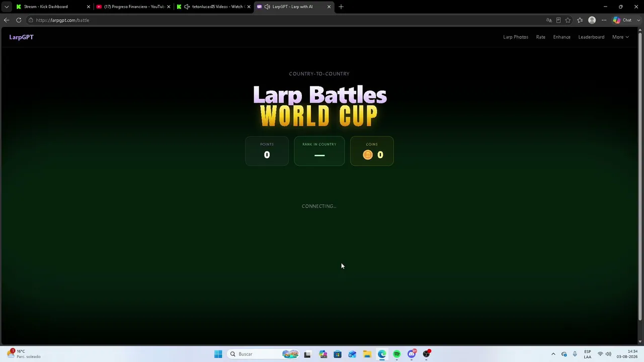Image resolution: width=644 pixels, height=362 pixels.
Task: Open the favorites list icon
Action: click(580, 20)
